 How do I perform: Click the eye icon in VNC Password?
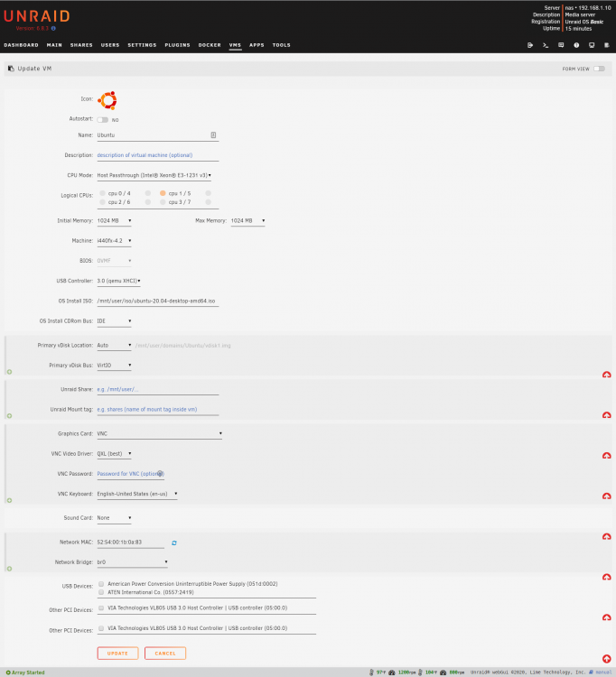pyautogui.click(x=160, y=474)
